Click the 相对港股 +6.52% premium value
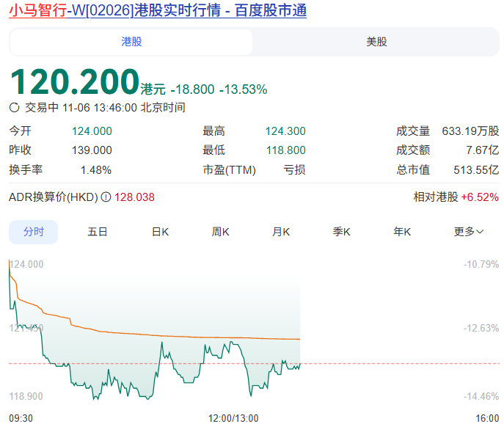Image resolution: width=504 pixels, height=432 pixels. (479, 197)
